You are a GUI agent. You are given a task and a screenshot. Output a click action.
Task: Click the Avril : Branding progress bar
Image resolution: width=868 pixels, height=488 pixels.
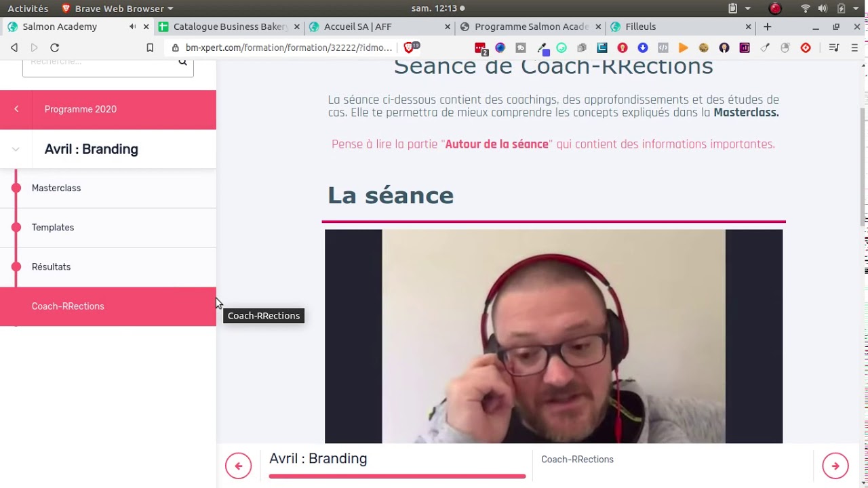[x=397, y=476]
